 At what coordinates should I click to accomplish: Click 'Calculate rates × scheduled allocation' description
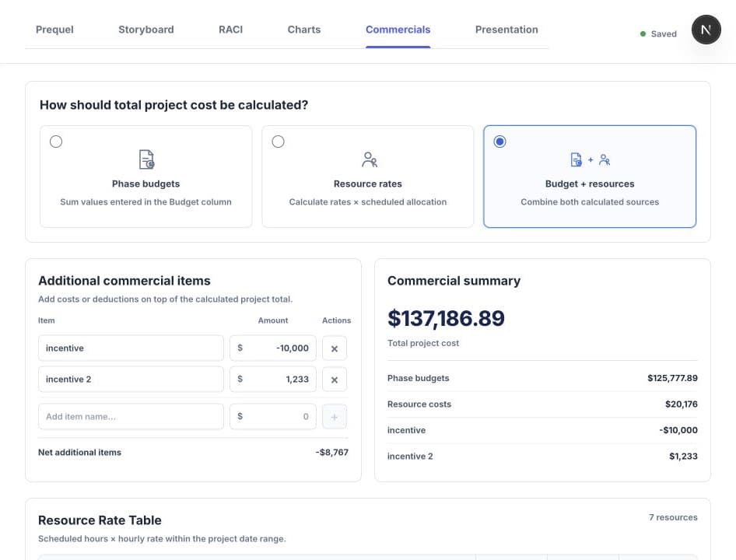tap(367, 202)
